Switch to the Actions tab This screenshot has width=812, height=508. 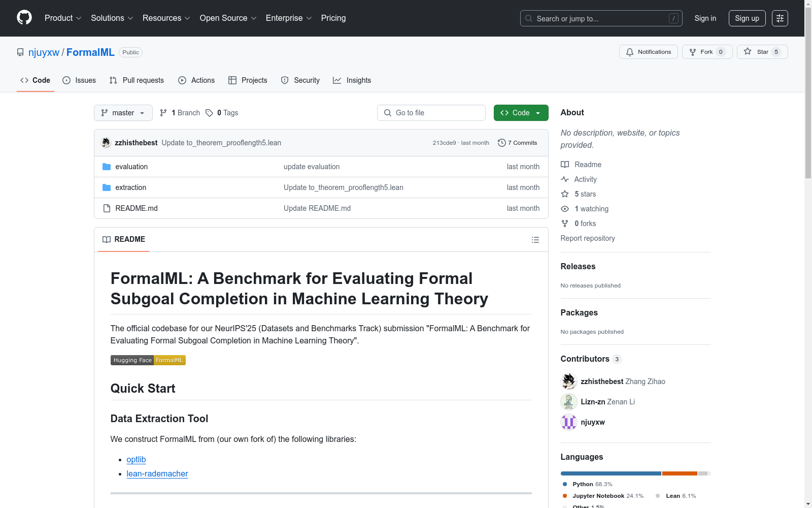(x=196, y=80)
